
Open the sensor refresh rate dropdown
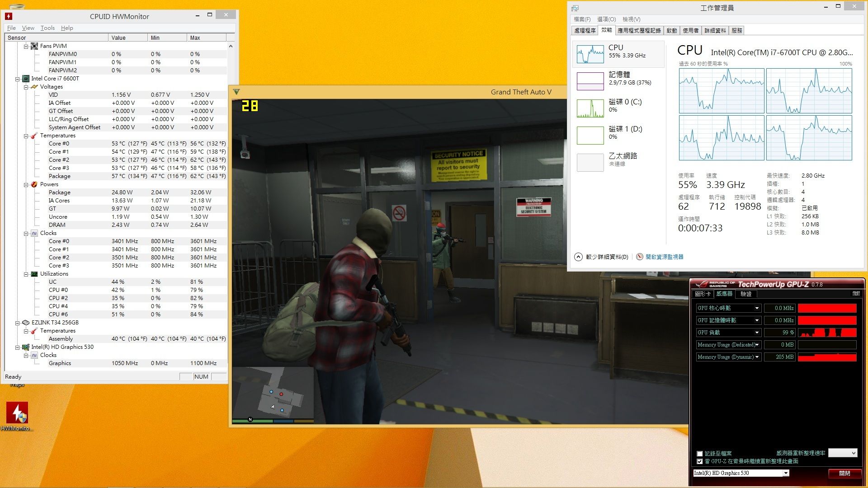[x=843, y=453]
